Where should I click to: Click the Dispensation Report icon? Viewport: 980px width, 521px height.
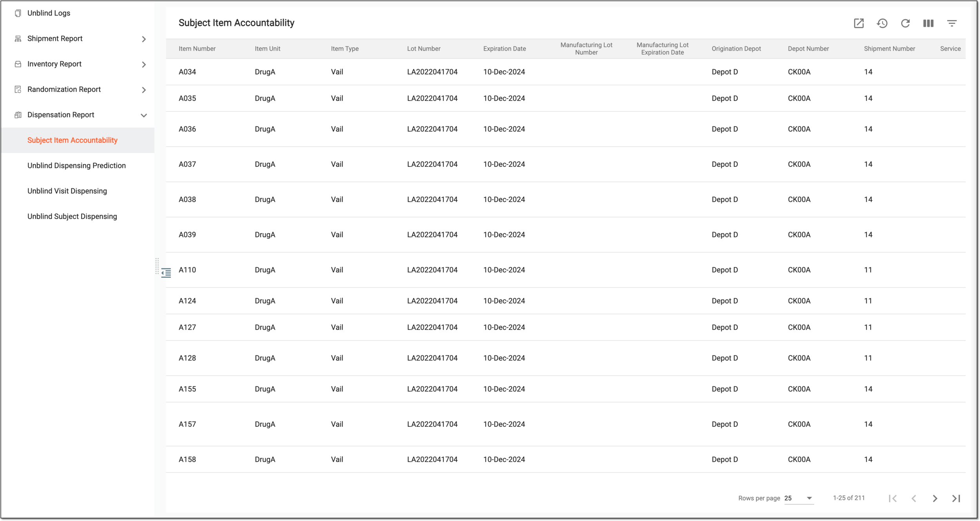[18, 115]
